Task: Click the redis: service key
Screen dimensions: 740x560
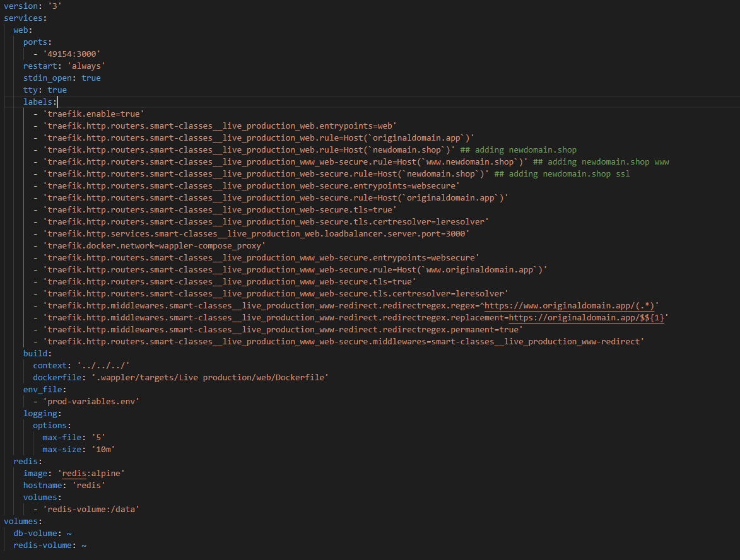Action: point(28,462)
